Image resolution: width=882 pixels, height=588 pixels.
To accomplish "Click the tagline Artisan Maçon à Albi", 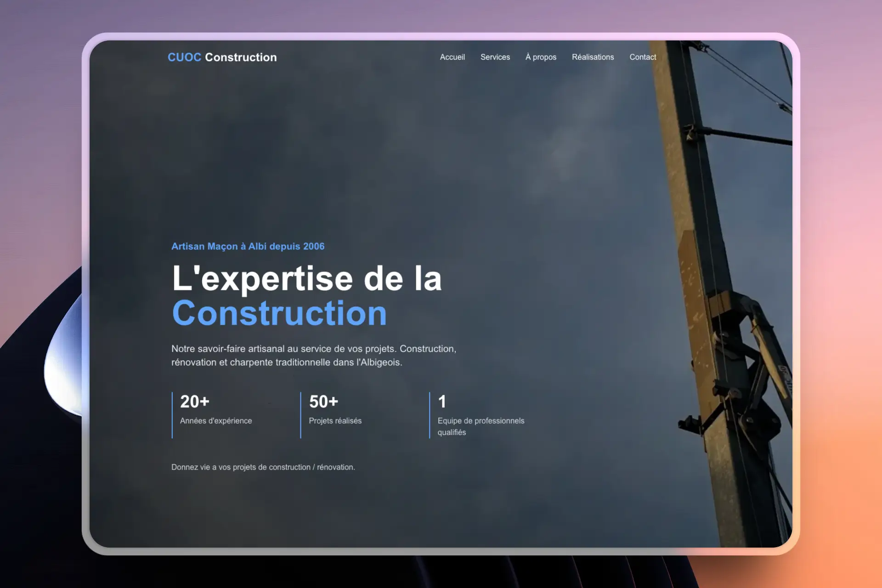I will [248, 246].
